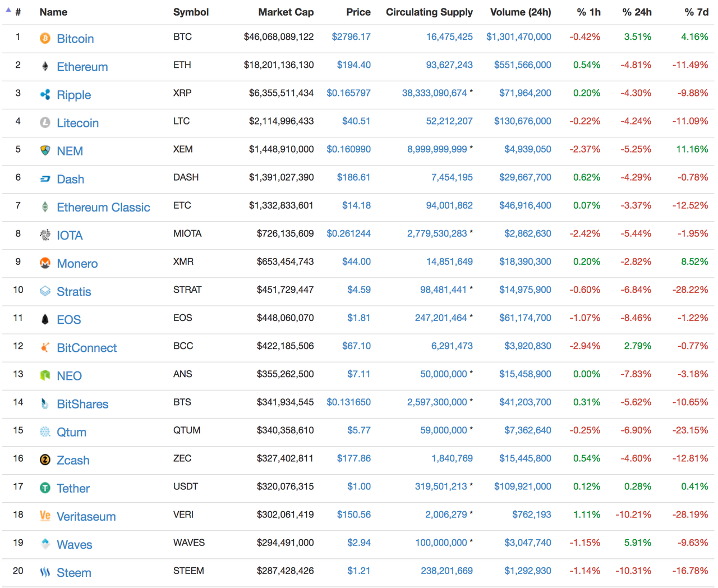Click Veritaseum volume $762,193
This screenshot has height=588, width=718.
pos(531,514)
